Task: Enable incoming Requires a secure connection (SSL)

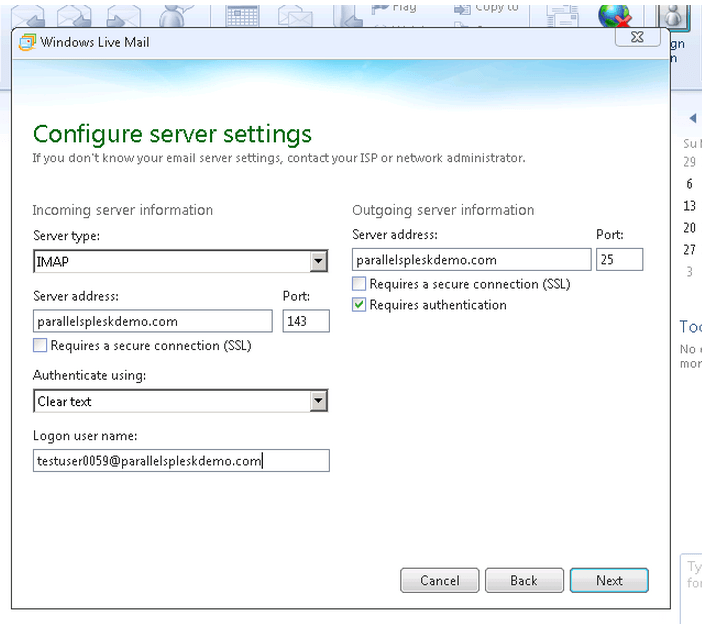Action: click(x=40, y=345)
